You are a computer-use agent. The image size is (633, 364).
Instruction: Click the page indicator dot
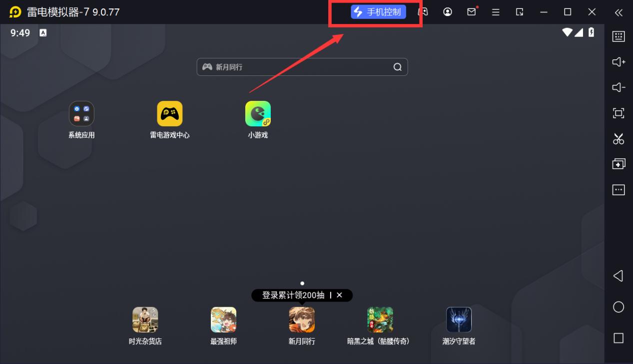pos(302,283)
